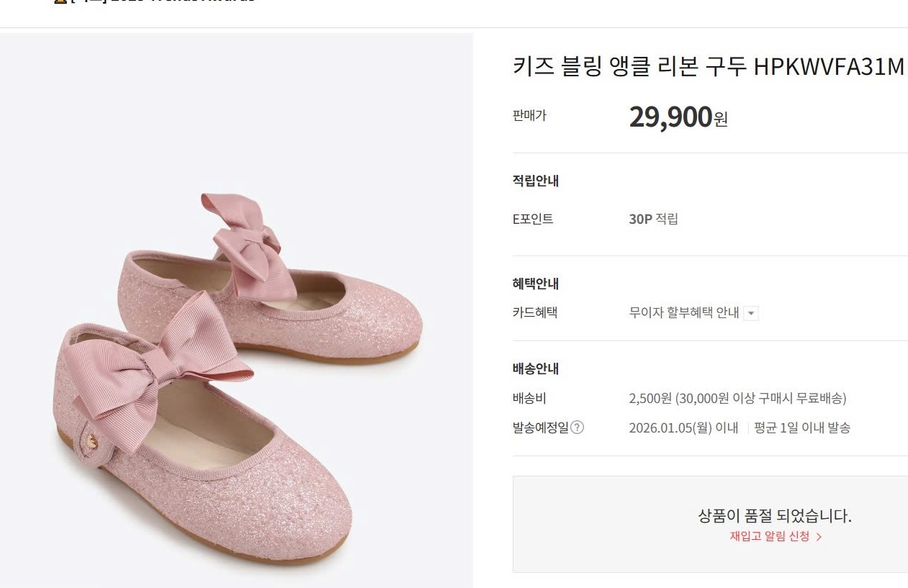This screenshot has width=908, height=588.
Task: Click the 혜택안내 section heading
Action: pos(536,284)
